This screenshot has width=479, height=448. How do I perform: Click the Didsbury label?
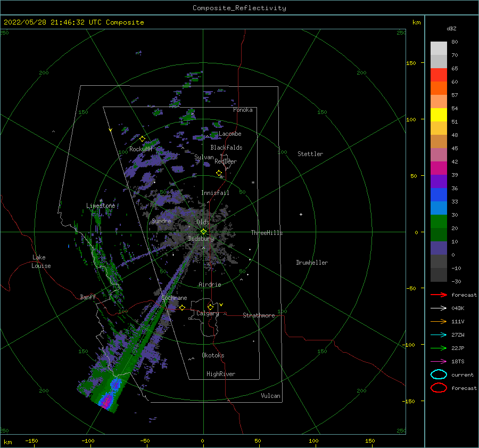click(x=201, y=239)
